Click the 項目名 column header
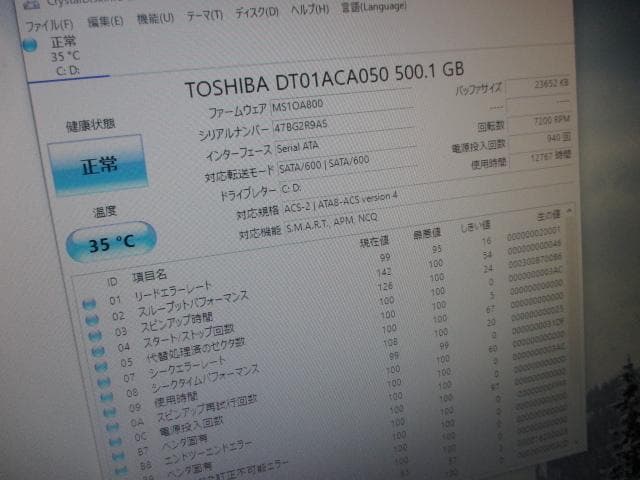Screen dimensions: 640x480 tap(149, 276)
